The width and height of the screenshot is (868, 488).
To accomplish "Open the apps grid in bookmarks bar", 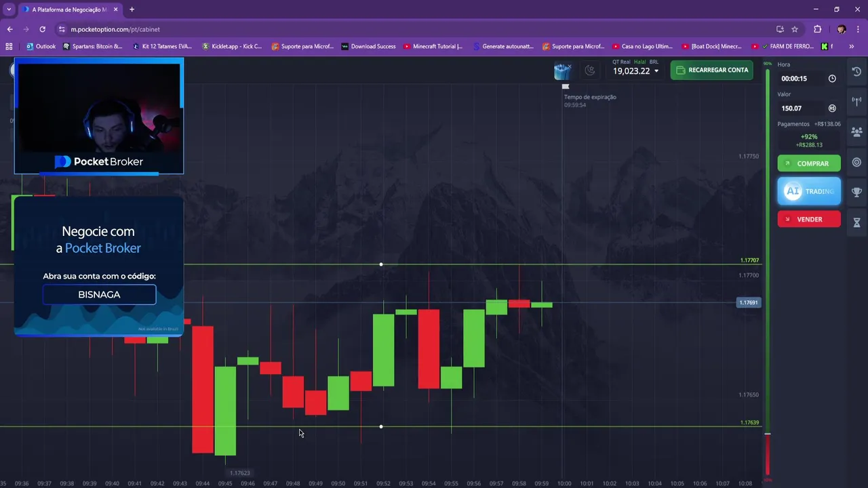I will [9, 46].
